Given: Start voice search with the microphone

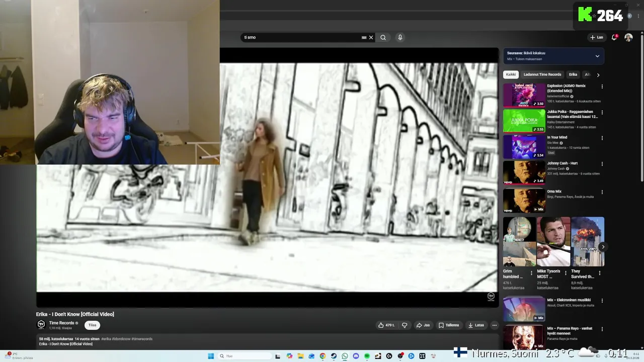Looking at the screenshot, I should [400, 37].
